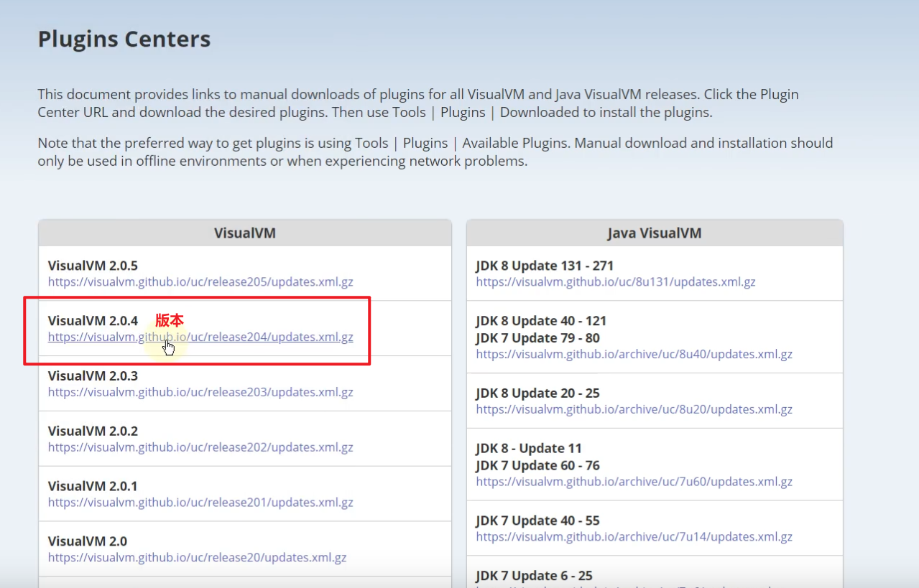Click the 'VisualVM 2.0.3' title text
Screen dimensions: 919x588
click(x=93, y=376)
